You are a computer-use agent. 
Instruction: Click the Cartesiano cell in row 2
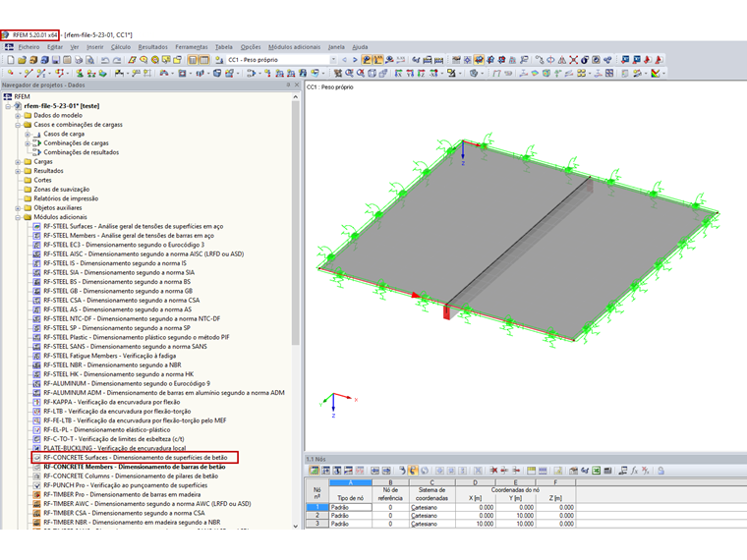tap(431, 516)
